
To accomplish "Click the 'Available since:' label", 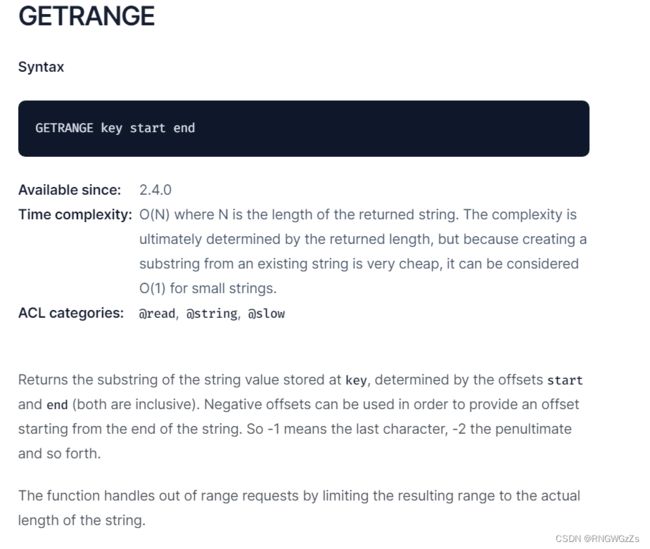I will [x=70, y=190].
